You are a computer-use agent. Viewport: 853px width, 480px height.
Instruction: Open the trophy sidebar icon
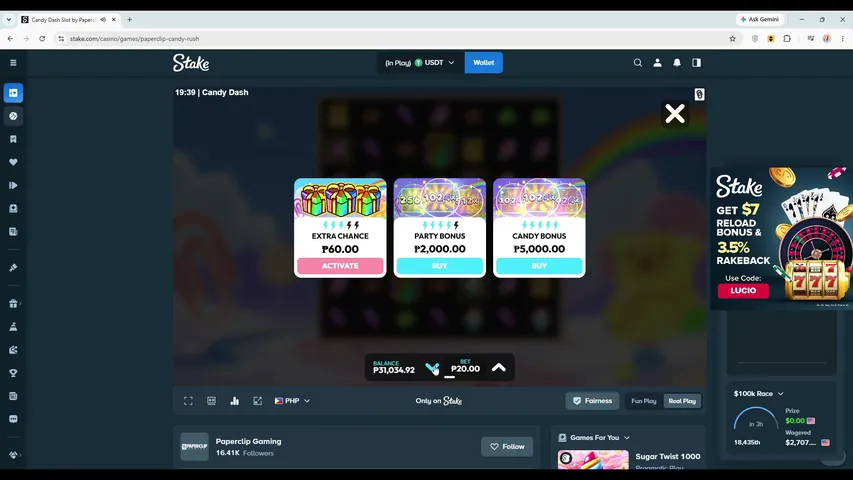pyautogui.click(x=13, y=373)
